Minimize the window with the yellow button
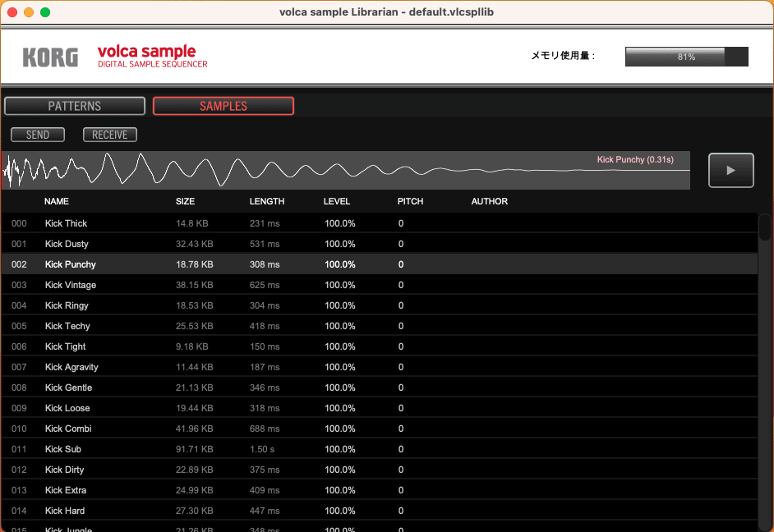Viewport: 774px width, 532px height. 29,12
